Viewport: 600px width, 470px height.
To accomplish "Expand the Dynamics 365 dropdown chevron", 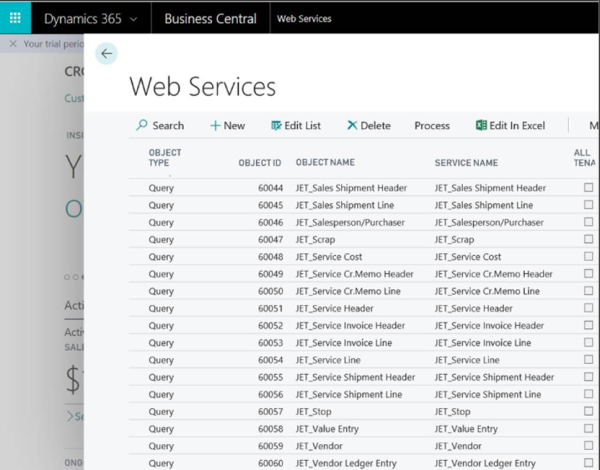I will [x=134, y=19].
